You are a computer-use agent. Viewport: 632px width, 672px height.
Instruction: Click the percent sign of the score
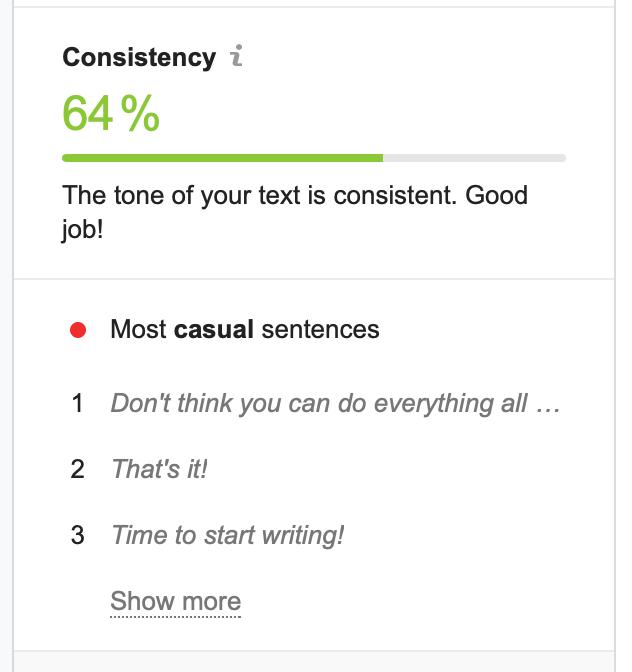tap(141, 114)
